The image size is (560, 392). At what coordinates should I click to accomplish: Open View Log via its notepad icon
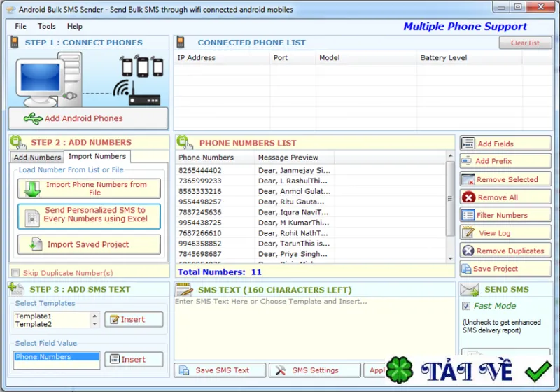click(x=468, y=233)
